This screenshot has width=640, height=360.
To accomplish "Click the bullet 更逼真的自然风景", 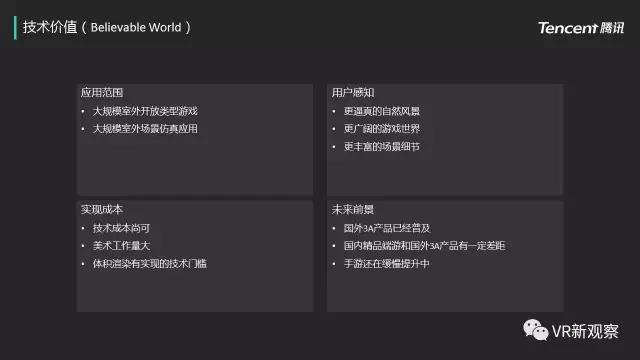I will point(382,111).
